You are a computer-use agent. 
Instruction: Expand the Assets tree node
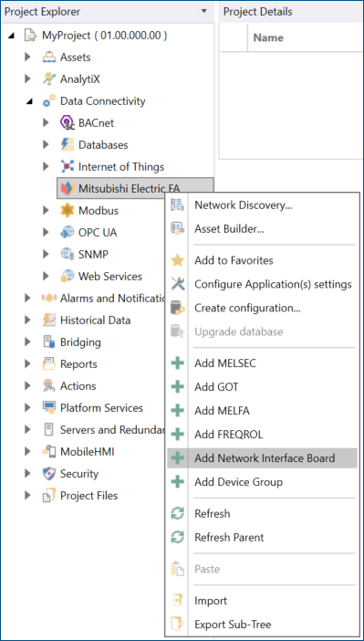27,58
